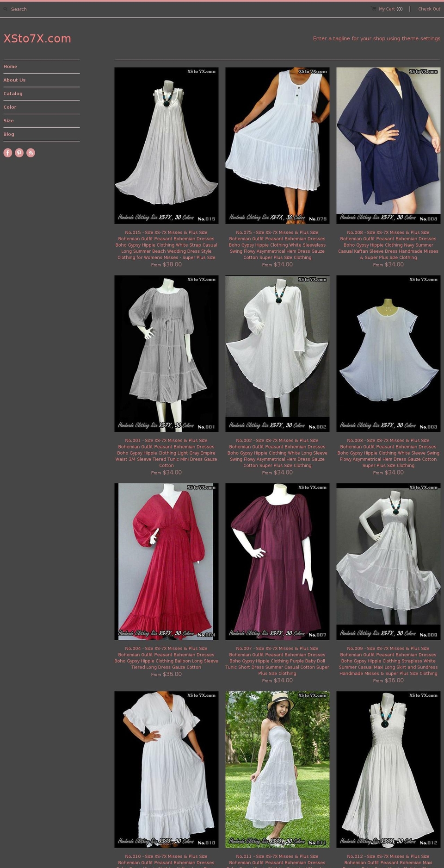Click the shopping cart icon

pos(374,9)
